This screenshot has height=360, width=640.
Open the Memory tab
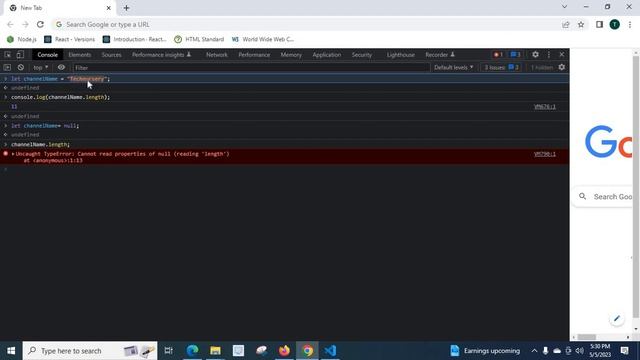pyautogui.click(x=291, y=55)
